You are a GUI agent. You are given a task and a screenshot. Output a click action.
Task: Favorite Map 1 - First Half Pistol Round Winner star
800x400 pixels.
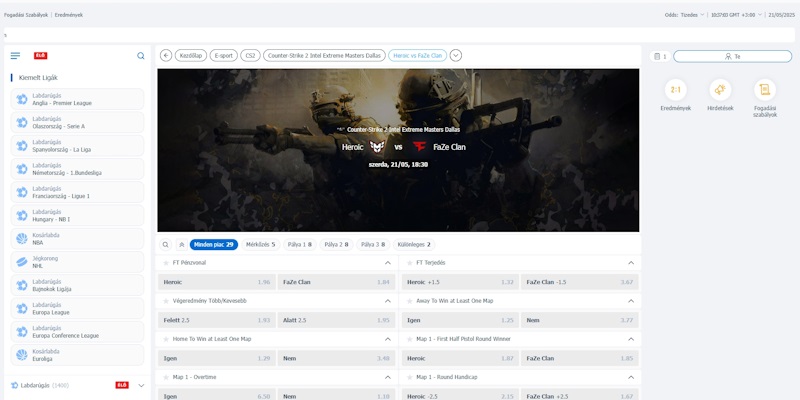[409, 339]
